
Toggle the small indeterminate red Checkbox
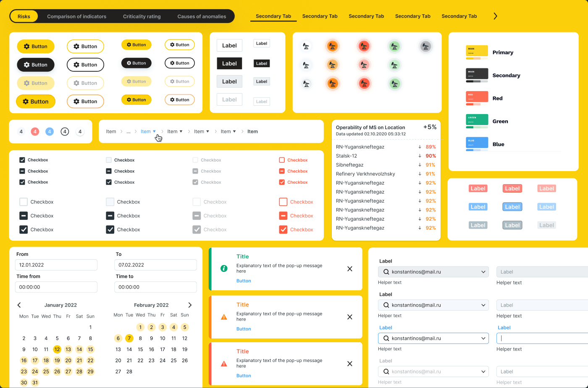[x=282, y=171]
